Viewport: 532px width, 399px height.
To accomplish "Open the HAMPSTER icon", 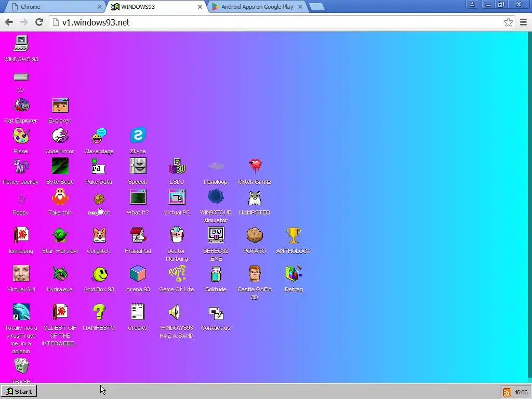I will click(x=255, y=198).
